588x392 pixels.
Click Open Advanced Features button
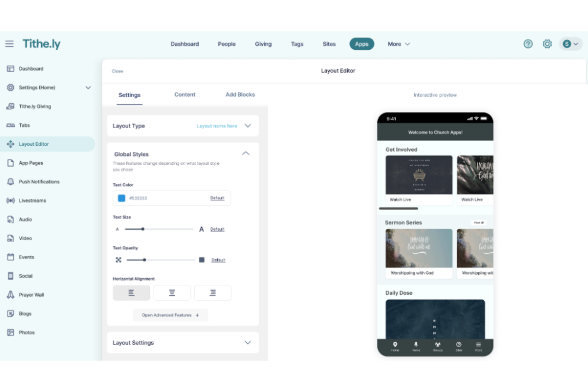click(x=170, y=315)
